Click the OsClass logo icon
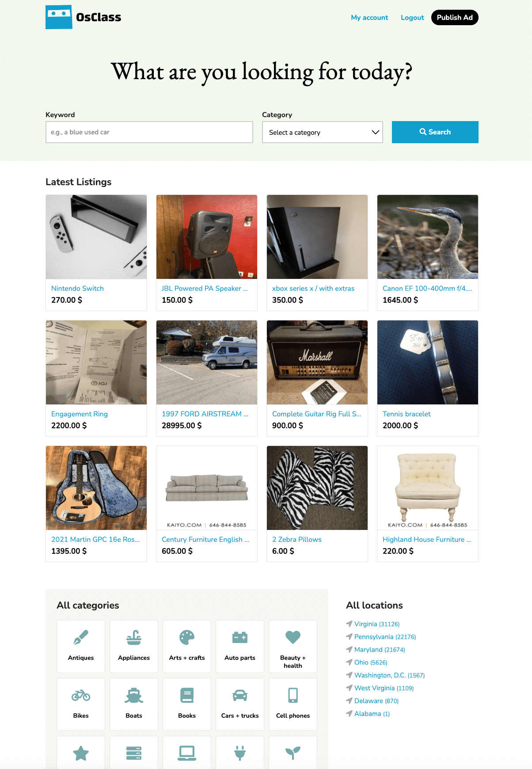The height and width of the screenshot is (769, 532). click(x=59, y=17)
